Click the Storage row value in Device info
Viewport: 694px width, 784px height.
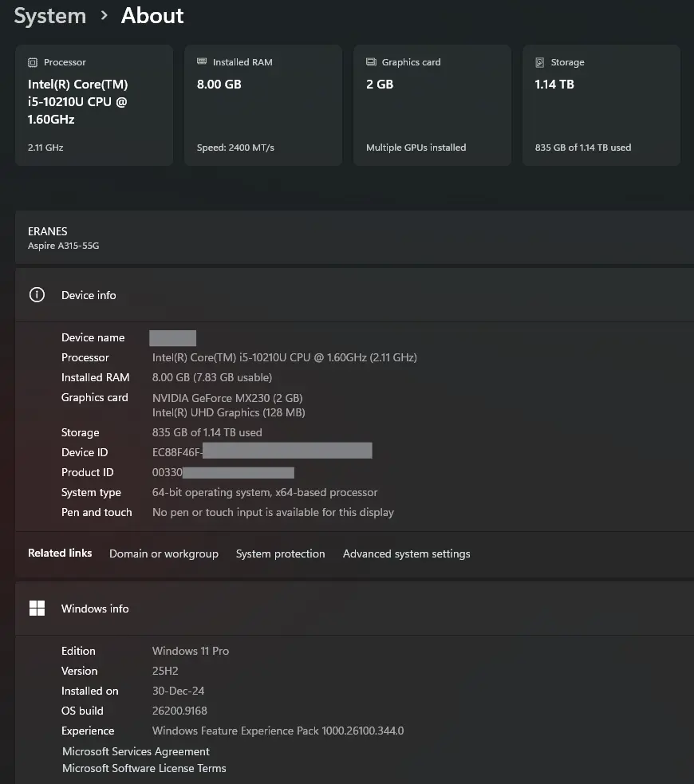pyautogui.click(x=207, y=433)
